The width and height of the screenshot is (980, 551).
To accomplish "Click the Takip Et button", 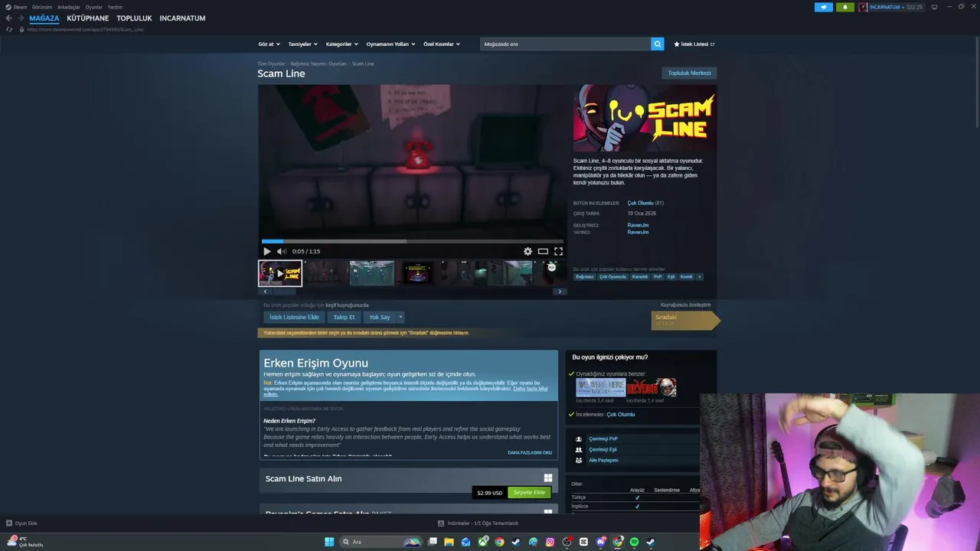I will point(344,317).
